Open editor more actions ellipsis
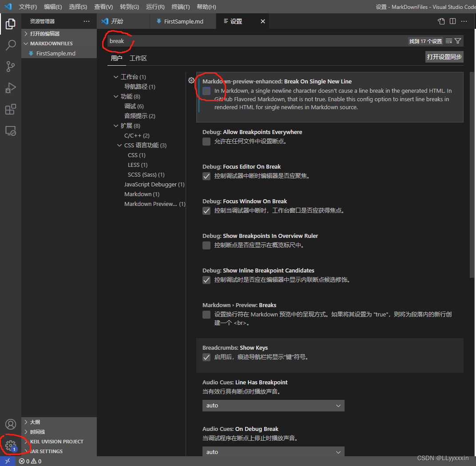The width and height of the screenshot is (476, 466). 464,21
